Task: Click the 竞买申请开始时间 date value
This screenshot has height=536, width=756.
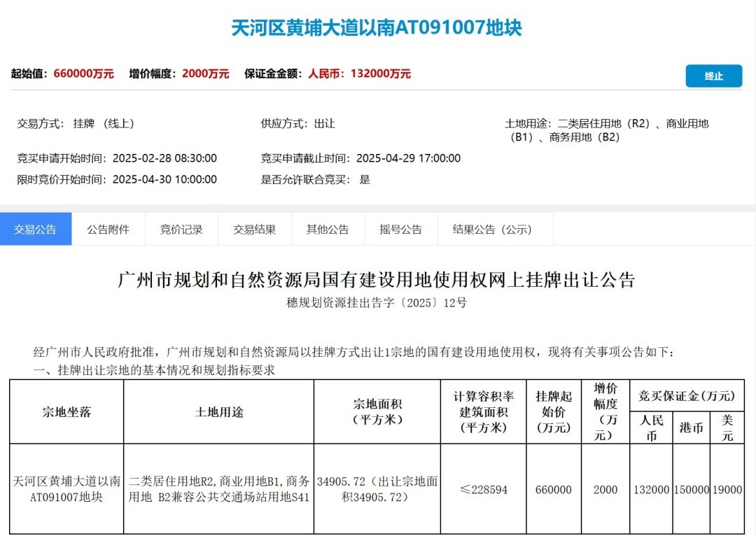Action: click(164, 158)
